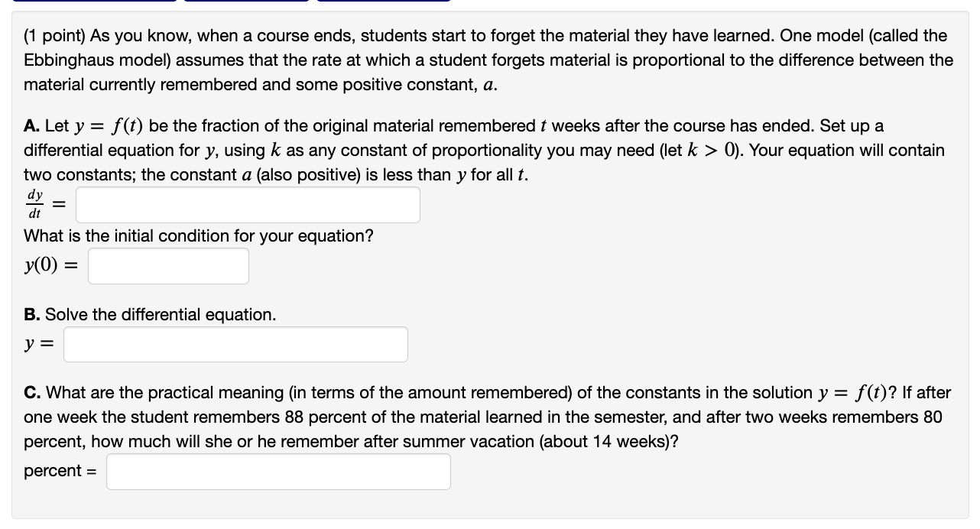Click the rightmost blue button at top

tap(382, 2)
